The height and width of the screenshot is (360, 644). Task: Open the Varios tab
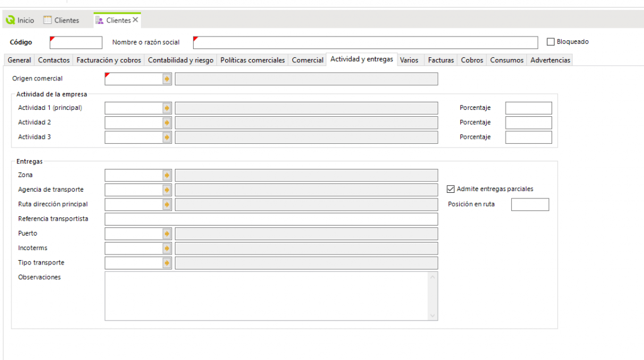click(409, 60)
